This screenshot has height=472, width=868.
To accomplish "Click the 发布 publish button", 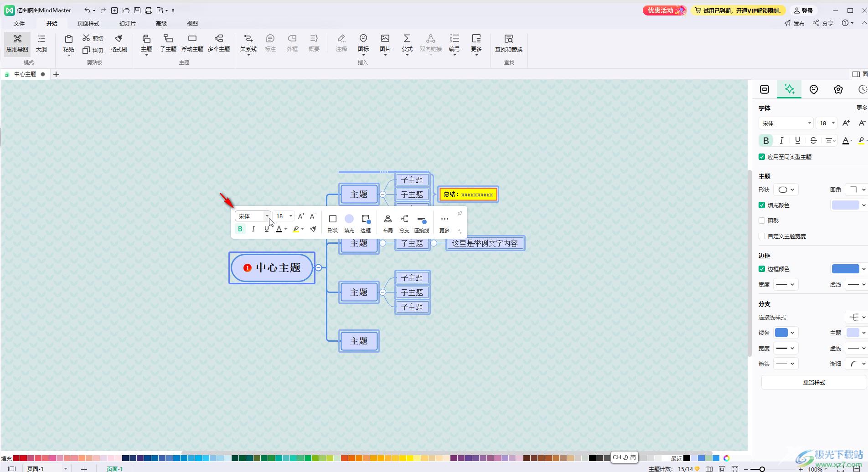I will [x=795, y=23].
